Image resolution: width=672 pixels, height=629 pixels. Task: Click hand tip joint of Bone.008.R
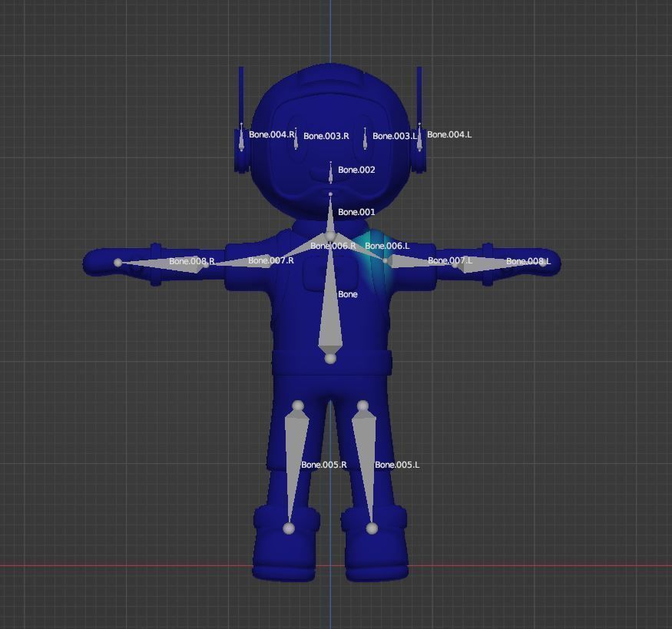(118, 263)
